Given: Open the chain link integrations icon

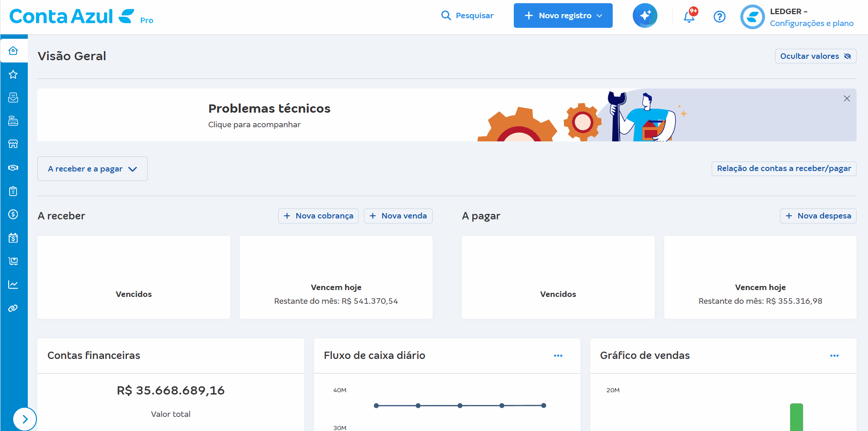Looking at the screenshot, I should coord(13,308).
